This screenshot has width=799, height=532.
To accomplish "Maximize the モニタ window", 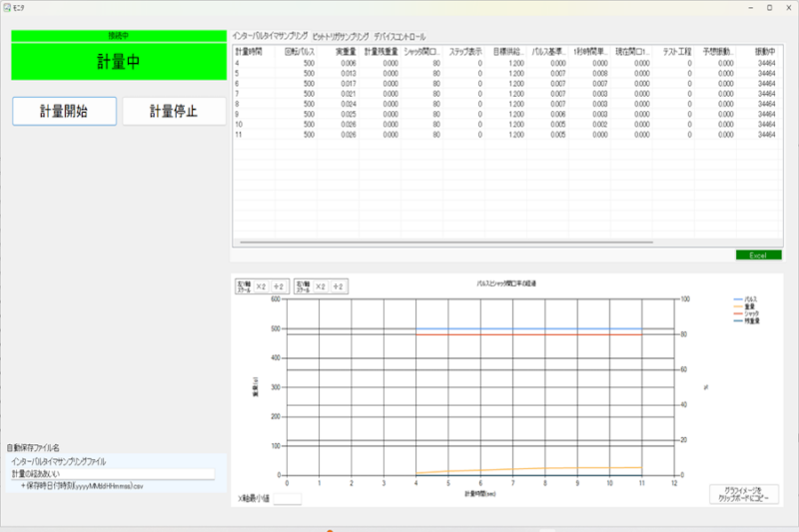I will (769, 8).
